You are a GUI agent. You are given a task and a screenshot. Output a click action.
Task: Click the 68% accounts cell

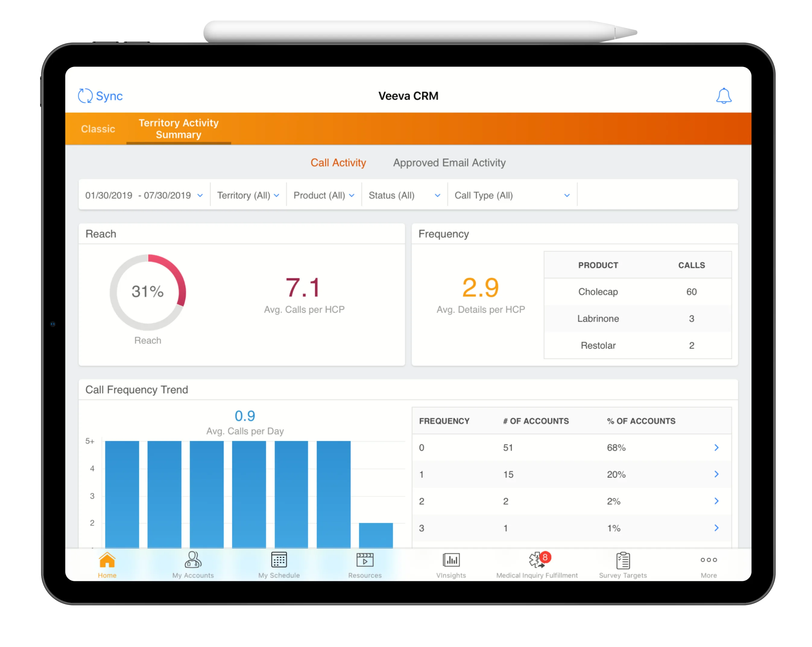coord(616,448)
